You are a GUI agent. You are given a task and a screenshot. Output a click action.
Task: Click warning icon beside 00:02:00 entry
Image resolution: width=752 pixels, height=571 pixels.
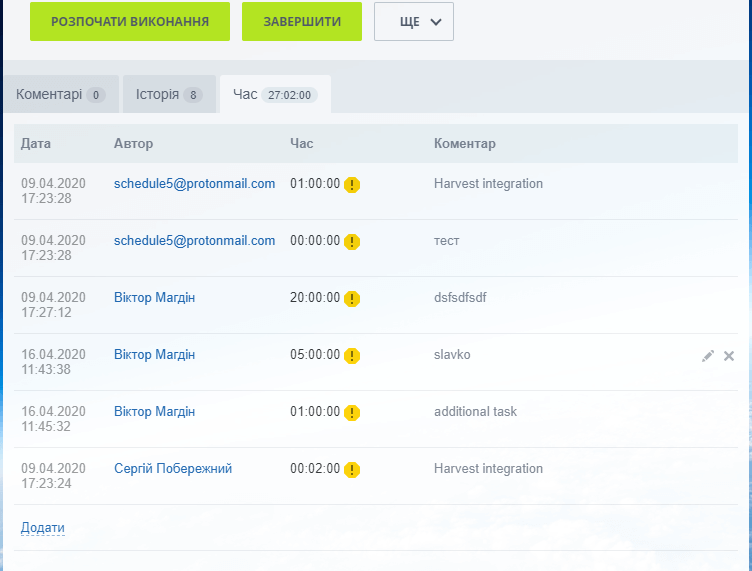352,470
